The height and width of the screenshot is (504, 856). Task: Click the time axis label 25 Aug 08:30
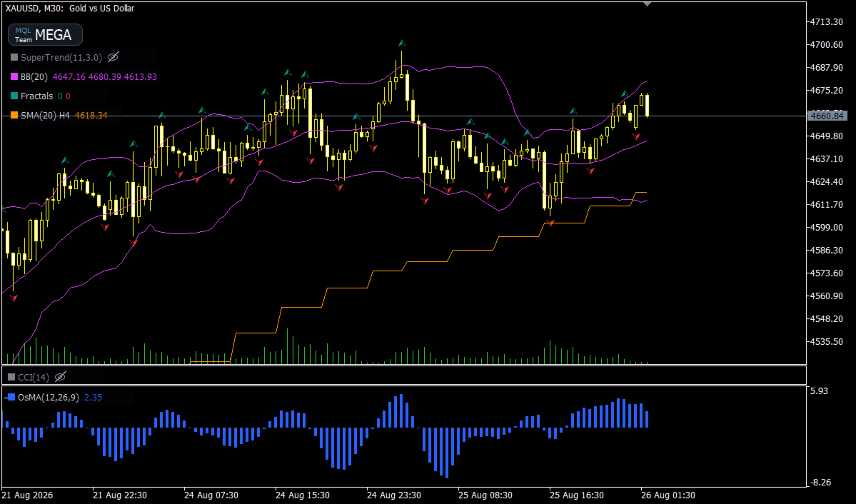485,495
